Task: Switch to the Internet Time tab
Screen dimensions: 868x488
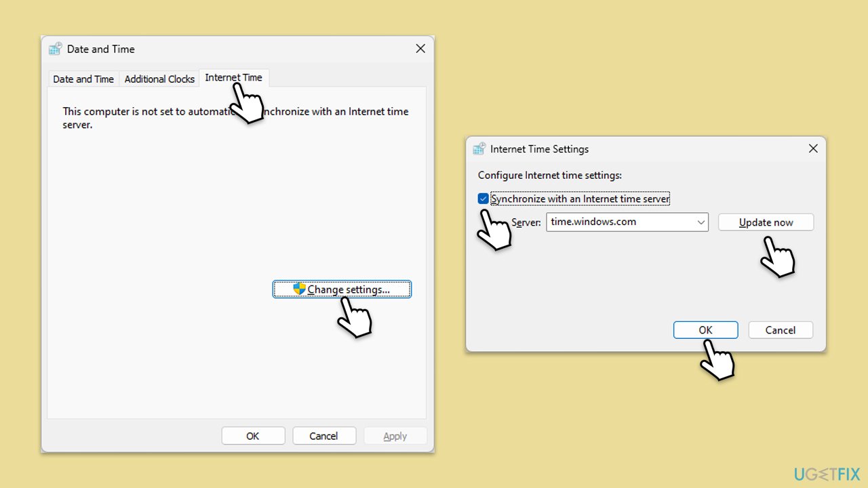Action: [234, 78]
